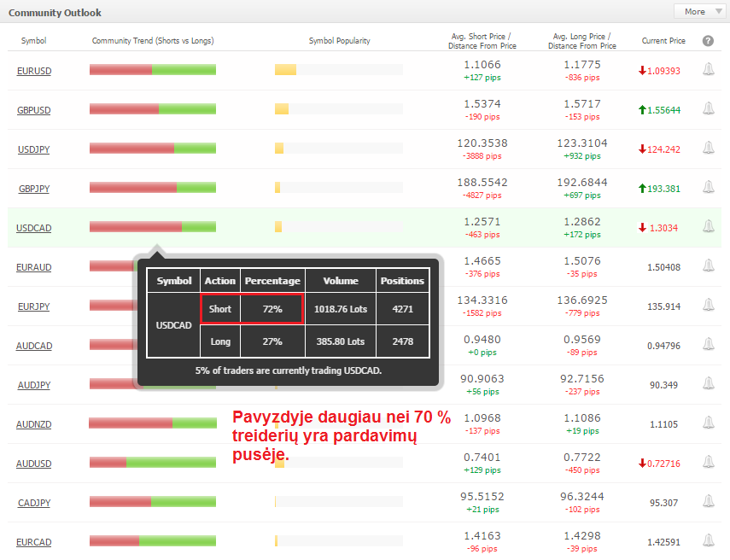Click the alert bell for EURAUD

[x=708, y=265]
